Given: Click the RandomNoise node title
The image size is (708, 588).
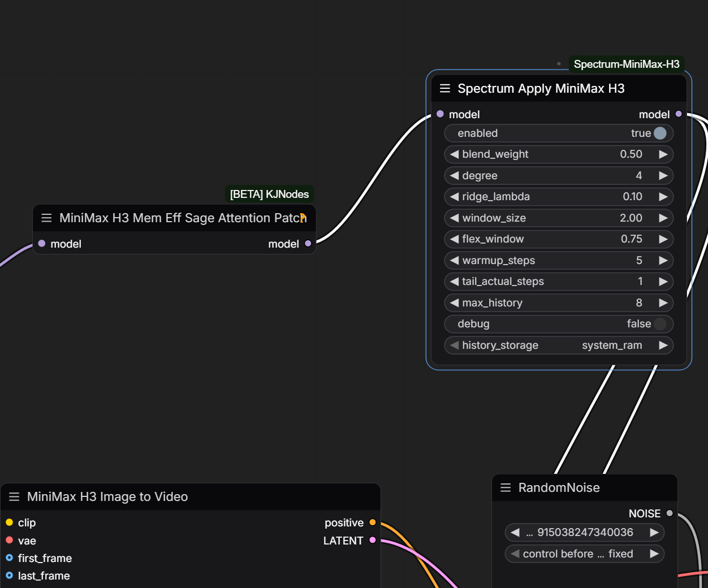Looking at the screenshot, I should [559, 487].
